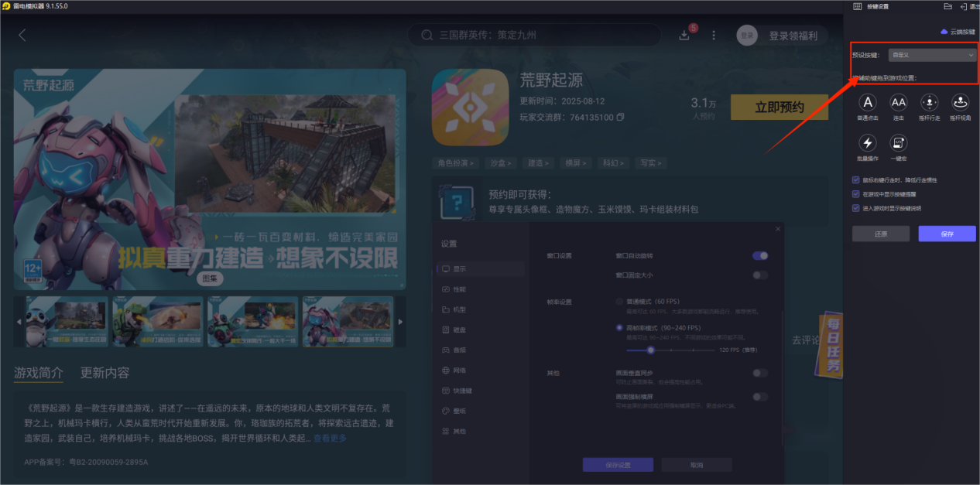Click the 批量操作 lightning icon

868,144
